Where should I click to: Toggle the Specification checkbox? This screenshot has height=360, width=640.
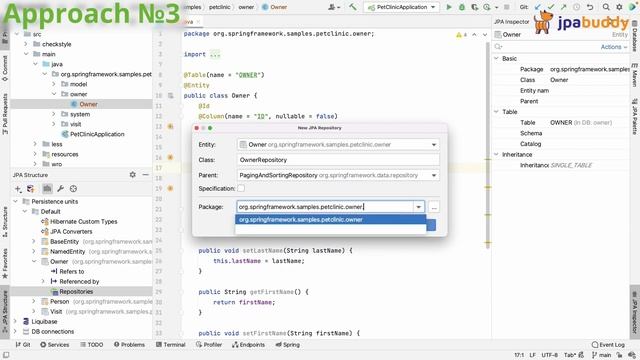[x=241, y=188]
